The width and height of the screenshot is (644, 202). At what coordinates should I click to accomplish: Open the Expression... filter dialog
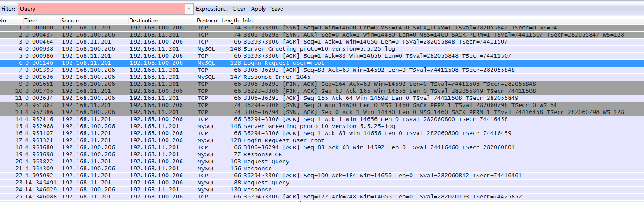coord(212,9)
